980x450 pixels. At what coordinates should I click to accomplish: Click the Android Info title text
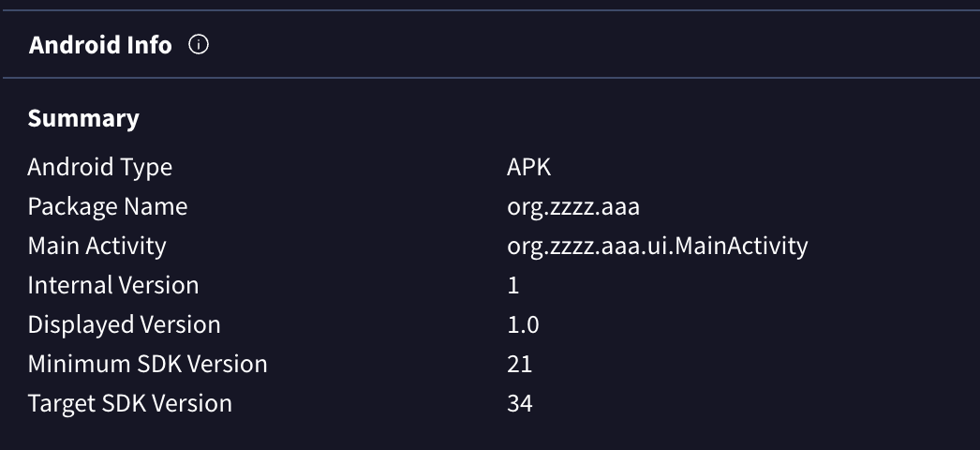(x=100, y=45)
